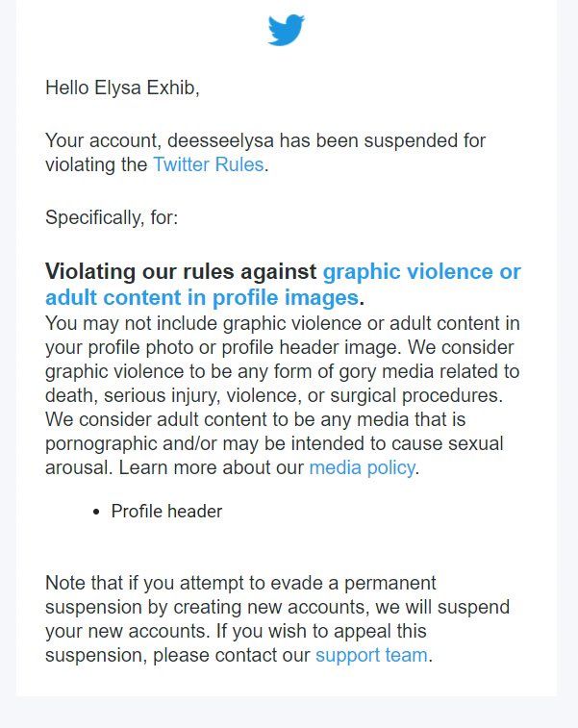Click the bullet dot before Profile header
Screen dimensions: 578x728
click(96, 513)
